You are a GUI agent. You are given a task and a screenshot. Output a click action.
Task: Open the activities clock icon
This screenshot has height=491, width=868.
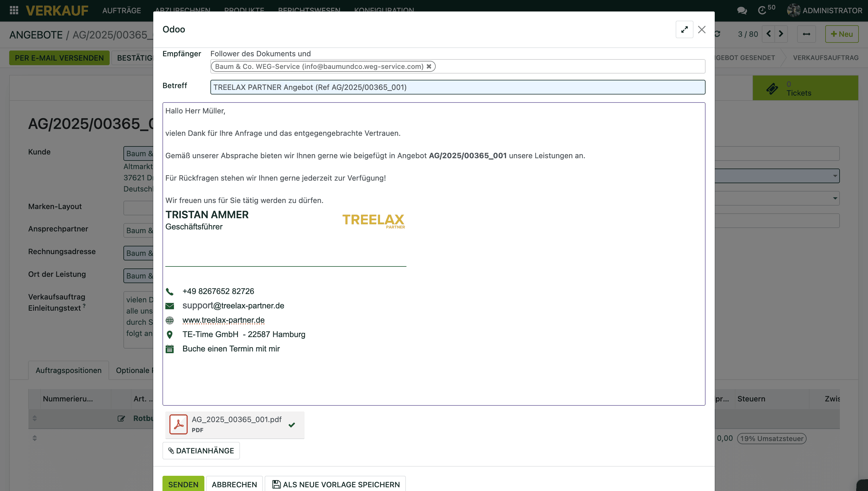(x=762, y=10)
